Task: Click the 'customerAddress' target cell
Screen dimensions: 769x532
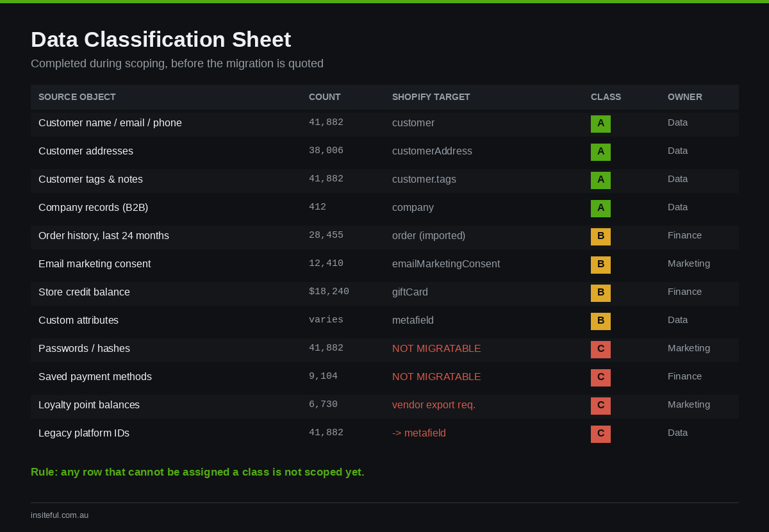Action: coord(432,151)
